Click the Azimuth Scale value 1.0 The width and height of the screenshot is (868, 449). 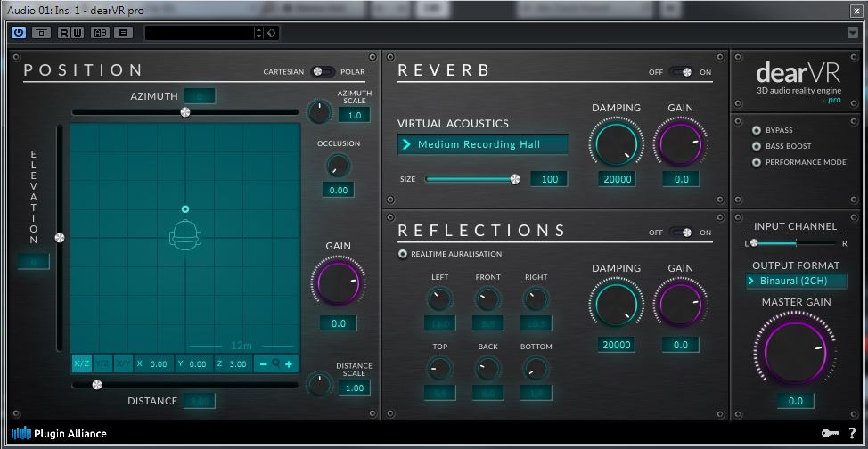(x=355, y=115)
